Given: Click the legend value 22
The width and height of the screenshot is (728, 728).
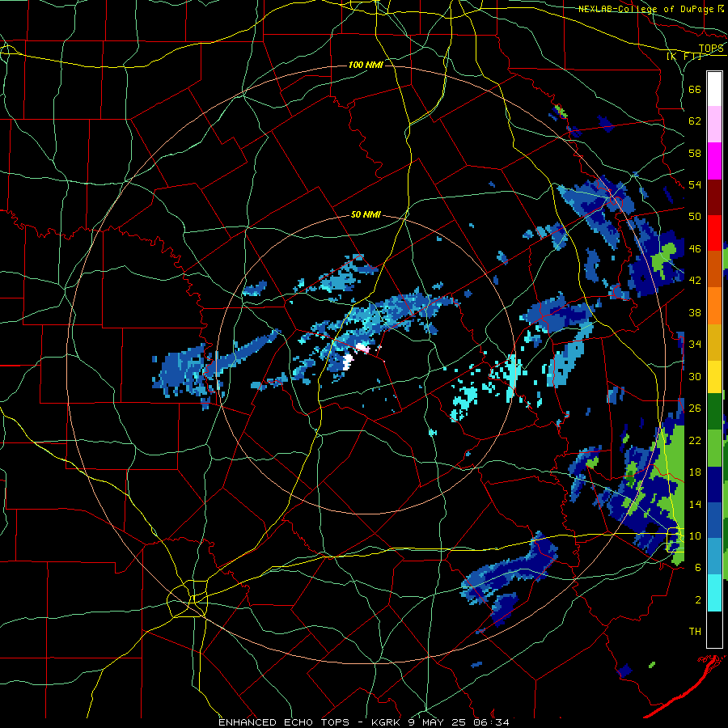Looking at the screenshot, I should click(695, 440).
